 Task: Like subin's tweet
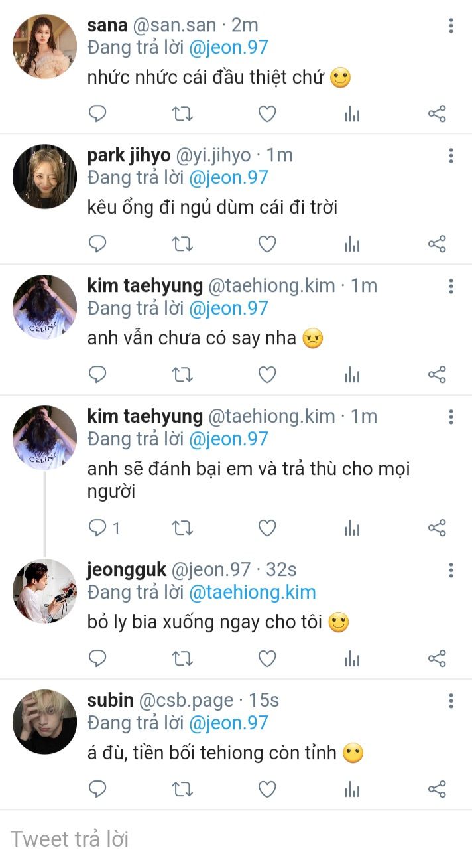coord(267,789)
